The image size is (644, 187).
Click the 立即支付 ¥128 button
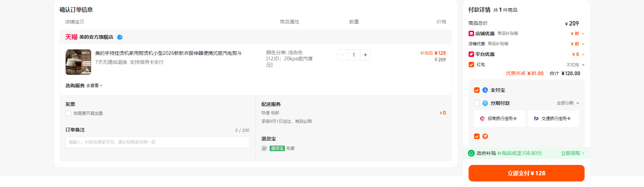[526, 173]
